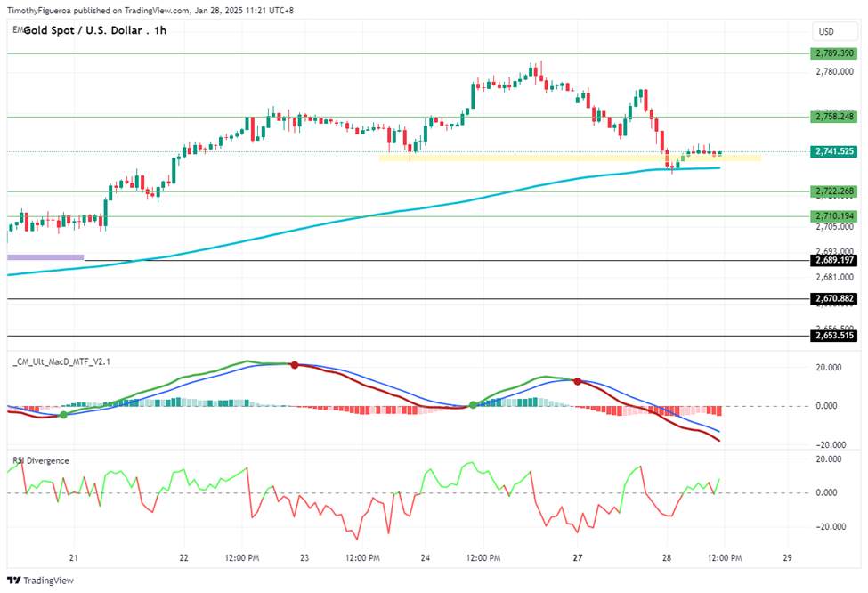The width and height of the screenshot is (868, 593).
Task: Select the black 2,689.197 price label
Action: 834,260
